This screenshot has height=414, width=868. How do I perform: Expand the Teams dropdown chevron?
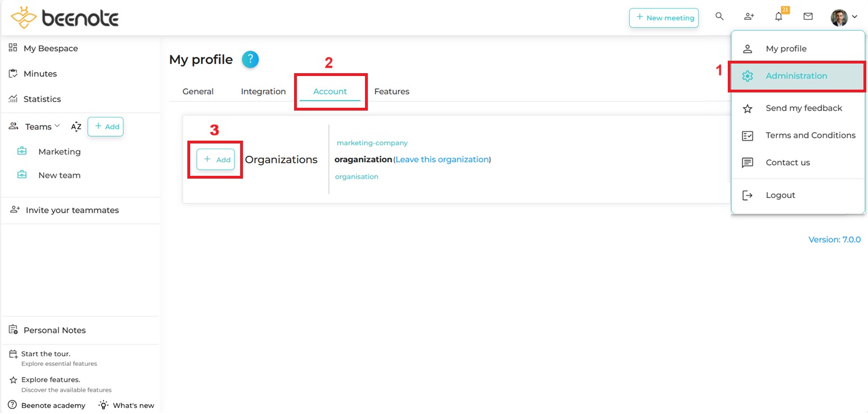[57, 126]
